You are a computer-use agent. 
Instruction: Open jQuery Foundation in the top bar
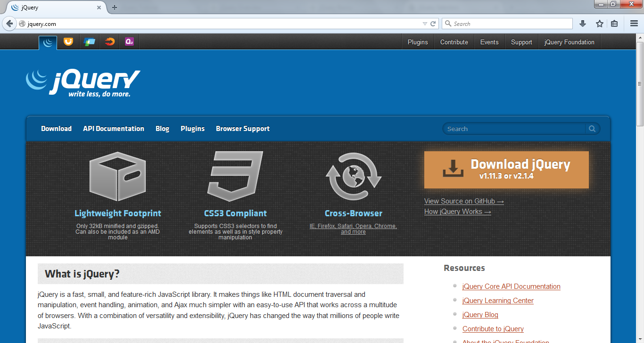569,42
